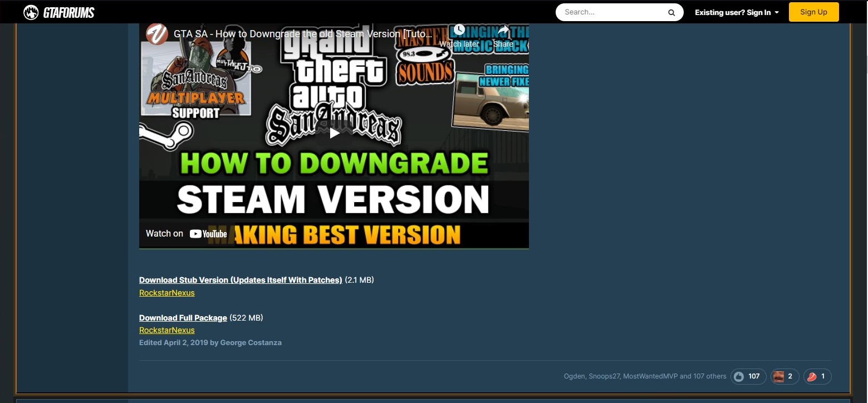Open RockstarNexus link under Download Stub Version

167,293
